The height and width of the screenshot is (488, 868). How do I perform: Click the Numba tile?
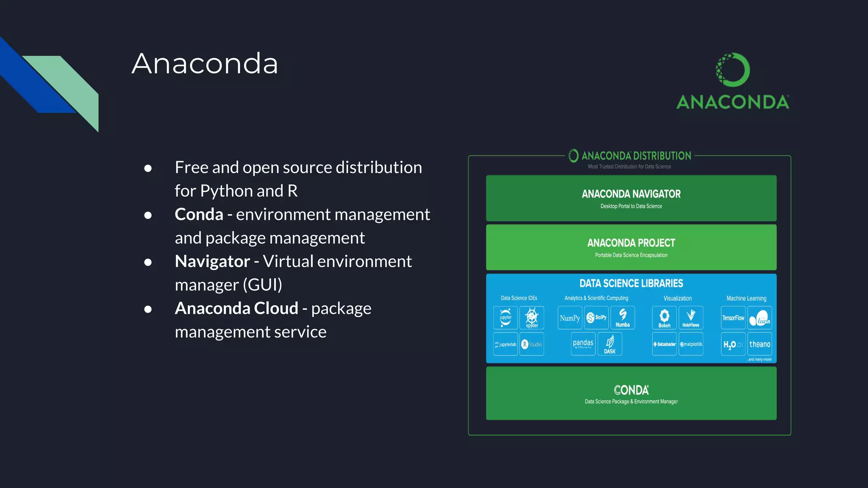[x=623, y=318]
